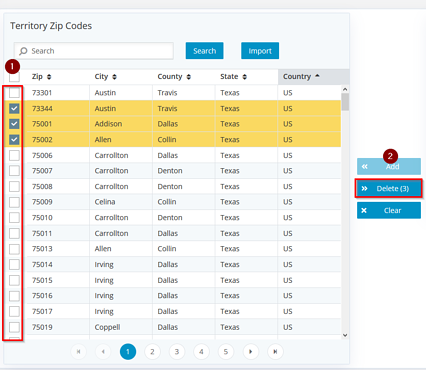Go to the previous page

103,352
